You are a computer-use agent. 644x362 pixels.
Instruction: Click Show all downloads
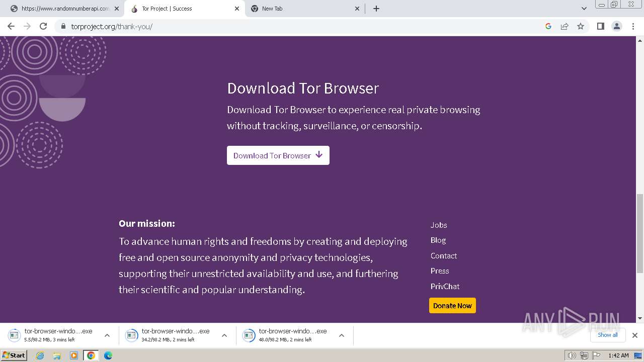click(x=607, y=335)
